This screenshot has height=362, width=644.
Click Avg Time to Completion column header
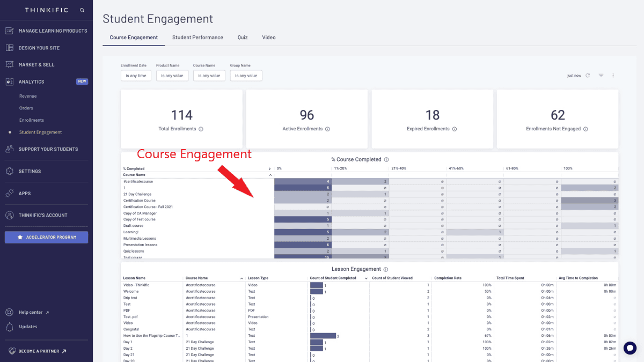coord(578,278)
